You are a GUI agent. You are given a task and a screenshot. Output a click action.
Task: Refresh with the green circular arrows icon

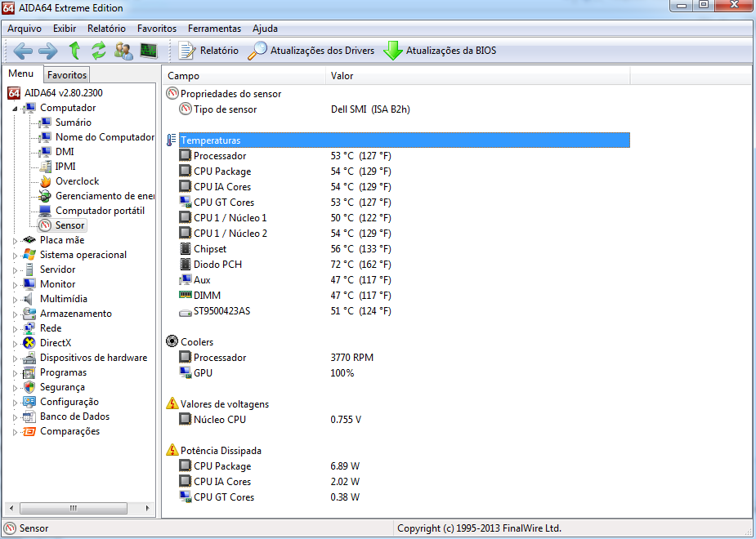pos(99,51)
